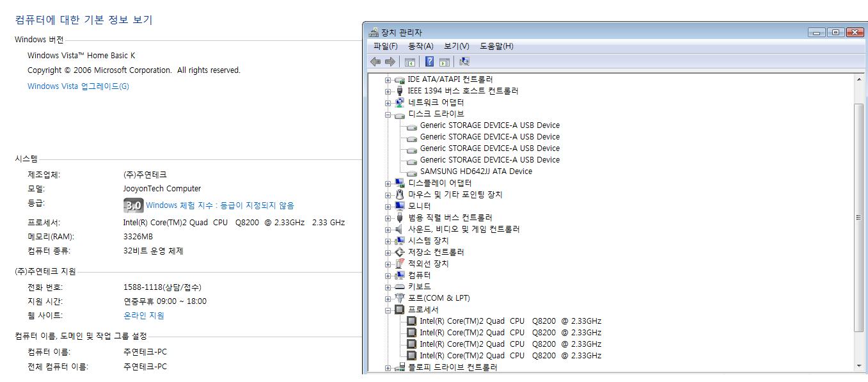The width and height of the screenshot is (868, 382).
Task: Collapse the 디스크 드라이브 node
Action: pos(388,115)
